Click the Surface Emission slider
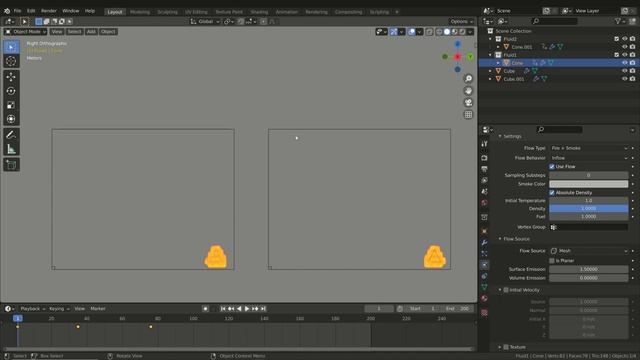640x360 pixels. [589, 269]
